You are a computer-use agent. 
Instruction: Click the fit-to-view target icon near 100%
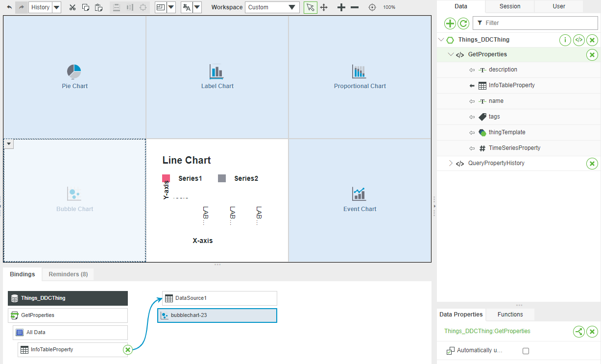[372, 7]
